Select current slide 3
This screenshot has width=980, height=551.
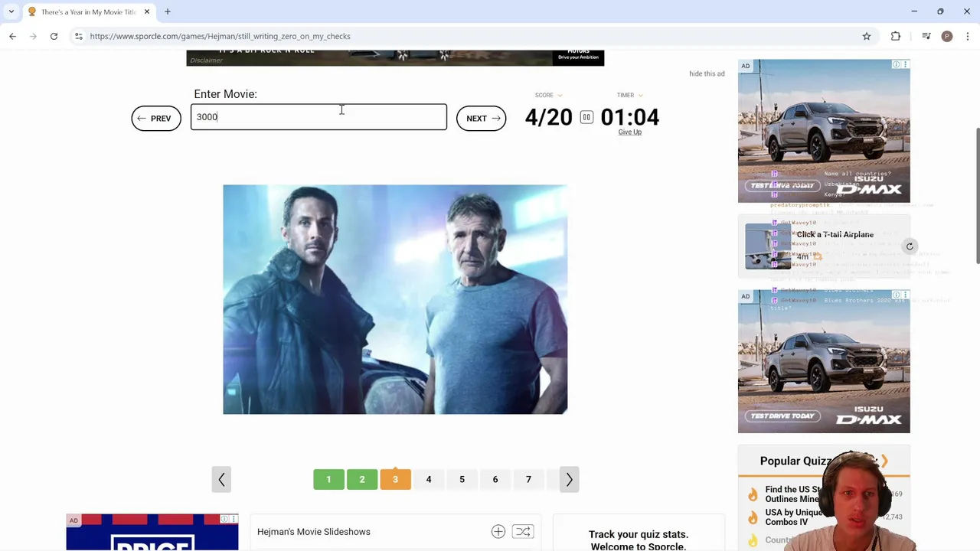(395, 479)
